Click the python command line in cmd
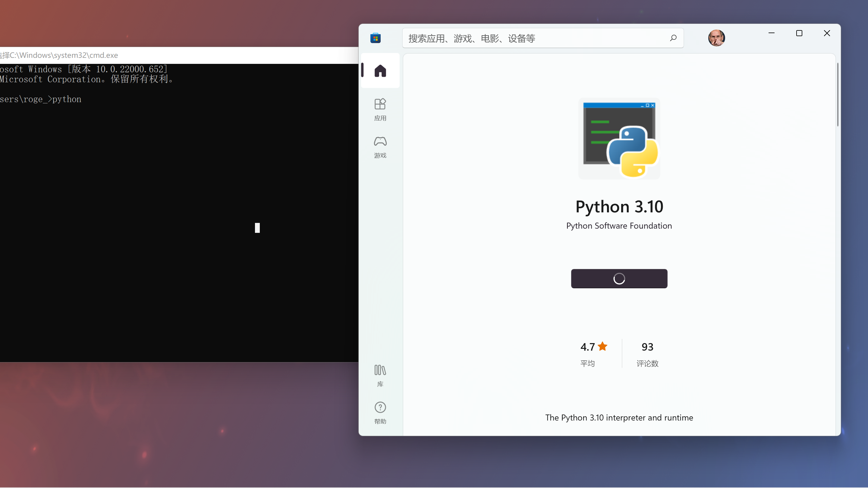 40,99
